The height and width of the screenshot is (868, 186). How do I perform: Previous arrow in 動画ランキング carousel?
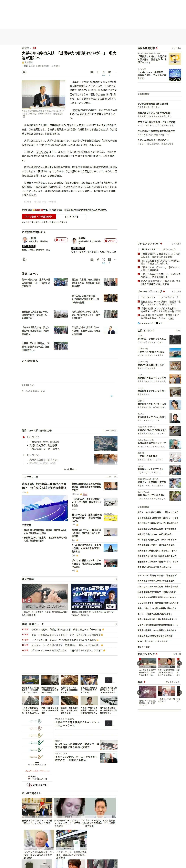coord(139,663)
